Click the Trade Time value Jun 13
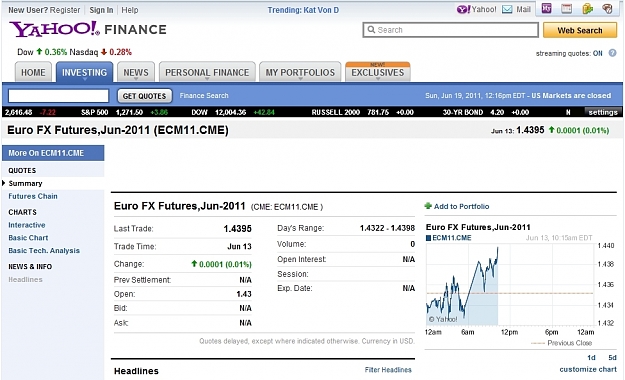The height and width of the screenshot is (380, 625). pyautogui.click(x=239, y=246)
